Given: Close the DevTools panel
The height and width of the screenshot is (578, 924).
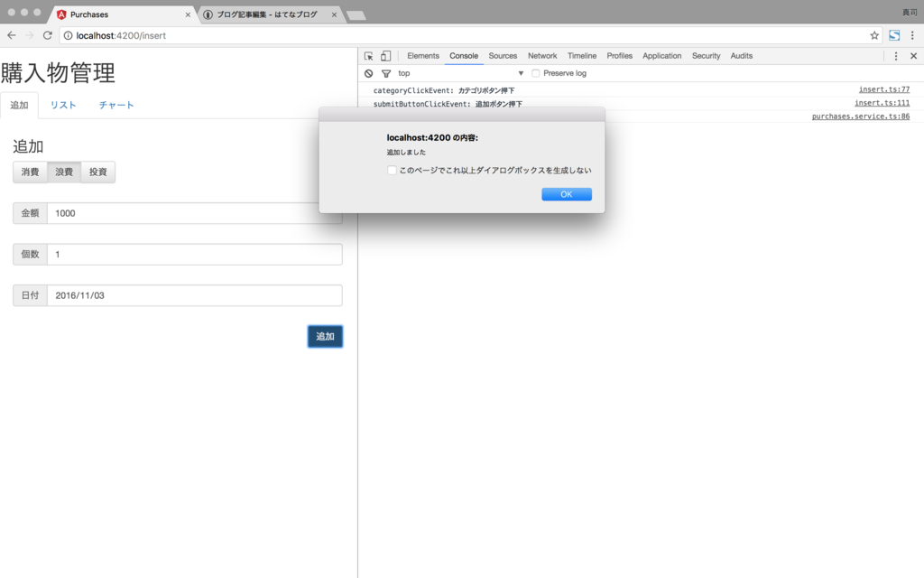Looking at the screenshot, I should (x=913, y=56).
